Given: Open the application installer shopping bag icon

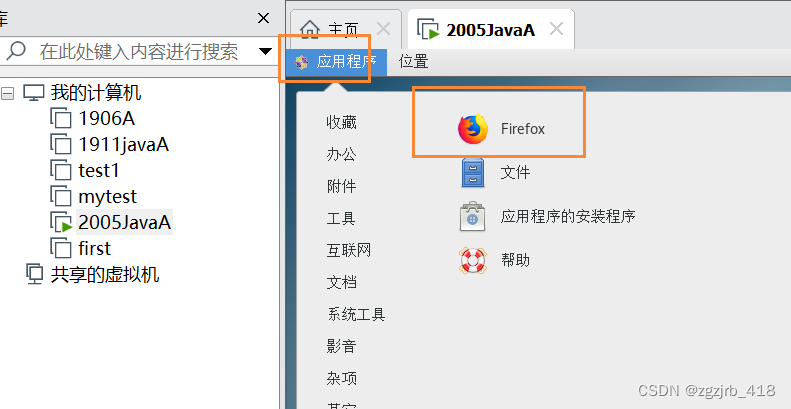Looking at the screenshot, I should [x=473, y=217].
